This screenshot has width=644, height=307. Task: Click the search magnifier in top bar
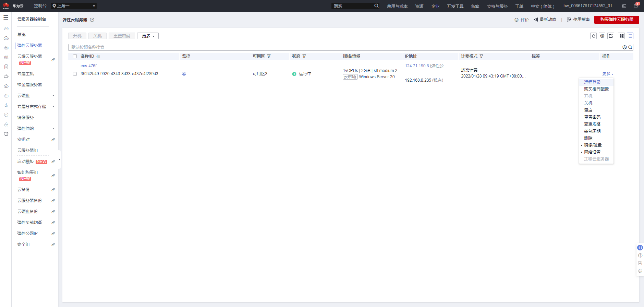pyautogui.click(x=376, y=6)
